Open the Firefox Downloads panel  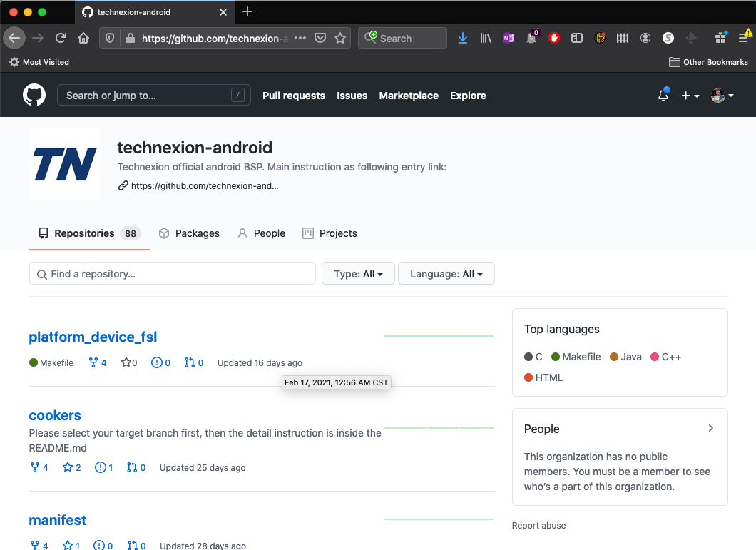click(x=463, y=38)
